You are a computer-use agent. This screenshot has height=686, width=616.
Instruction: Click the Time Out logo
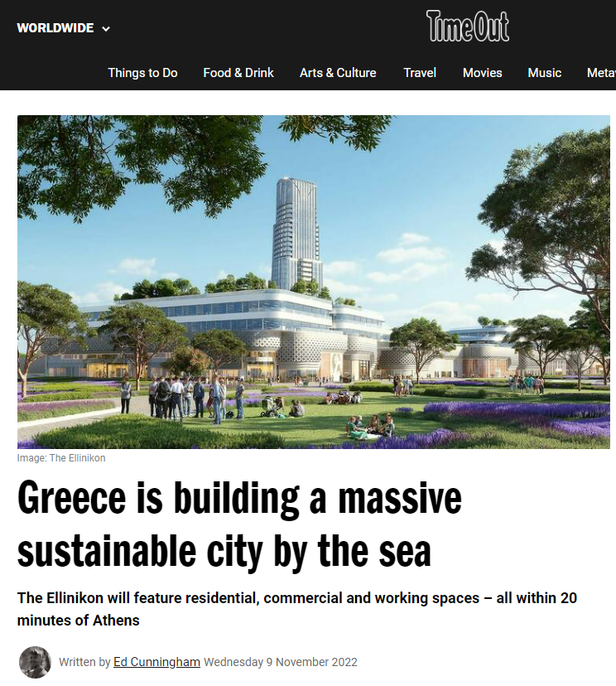(x=468, y=27)
